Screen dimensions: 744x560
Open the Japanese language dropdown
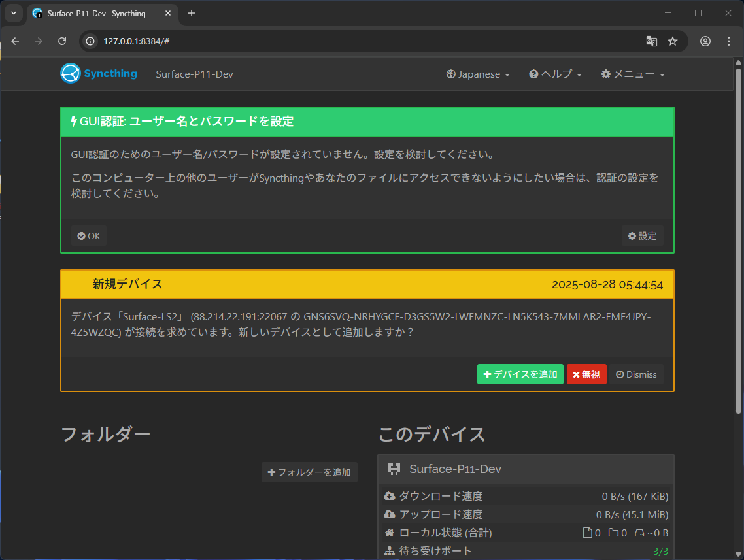pyautogui.click(x=478, y=74)
